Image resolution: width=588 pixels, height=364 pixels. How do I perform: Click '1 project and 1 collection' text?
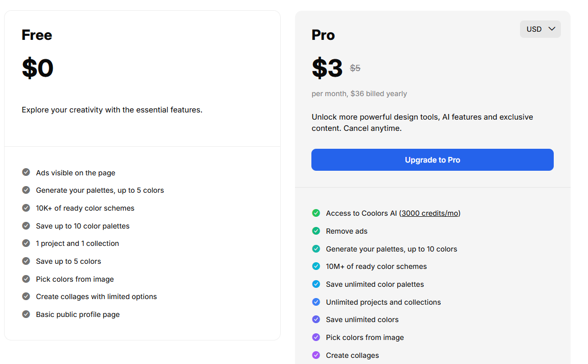tap(77, 243)
